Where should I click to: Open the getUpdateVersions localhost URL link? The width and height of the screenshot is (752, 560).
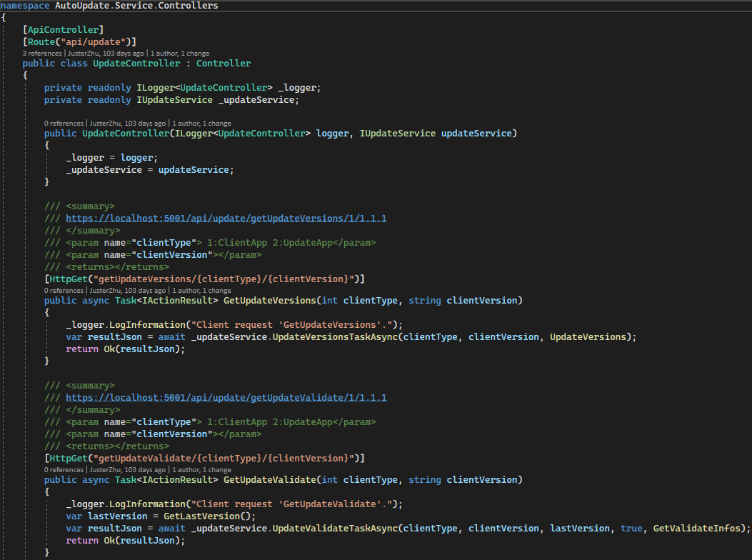click(x=226, y=219)
